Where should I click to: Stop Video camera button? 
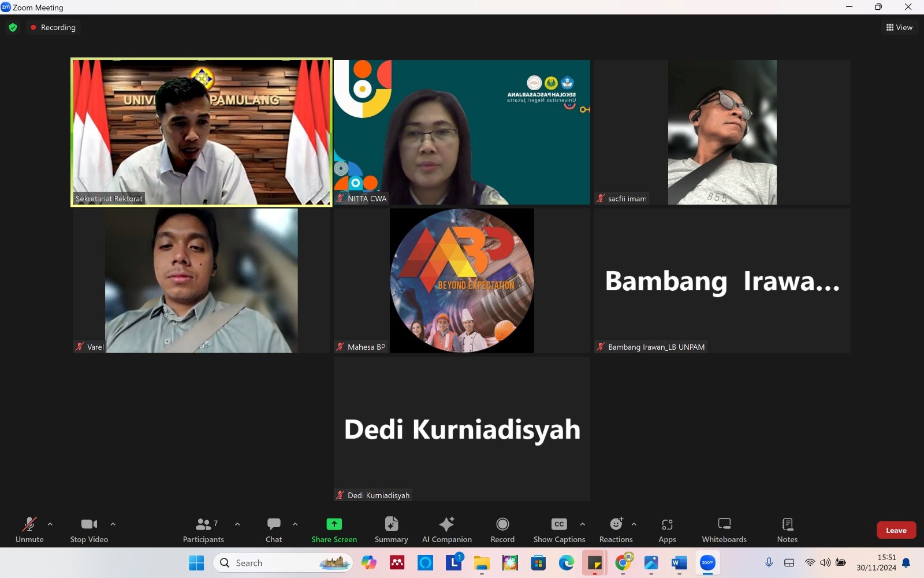[89, 530]
